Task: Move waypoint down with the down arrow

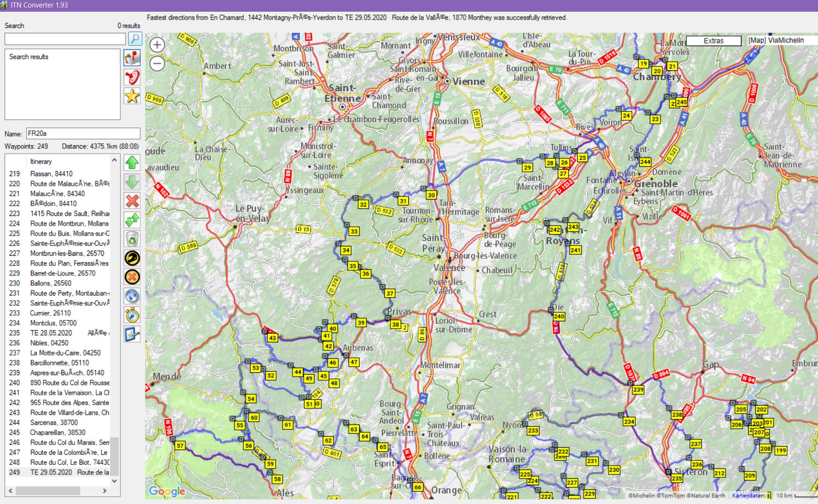Action: point(132,182)
